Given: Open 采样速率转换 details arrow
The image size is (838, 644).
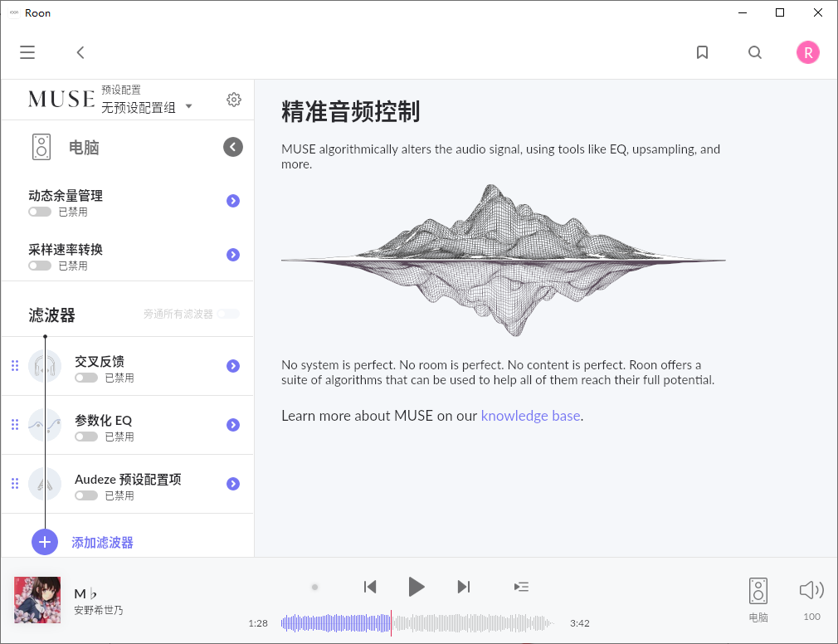Looking at the screenshot, I should 233,255.
